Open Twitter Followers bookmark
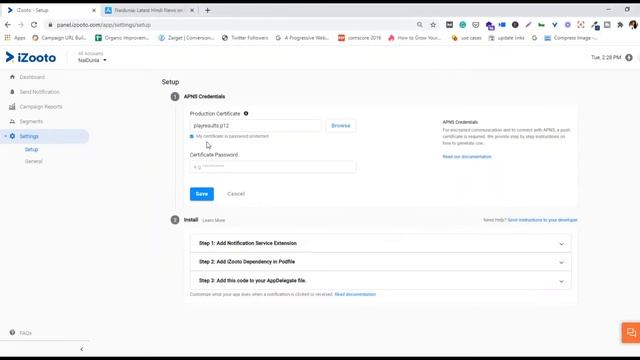Screen dimensions: 640x360 (x=245, y=38)
